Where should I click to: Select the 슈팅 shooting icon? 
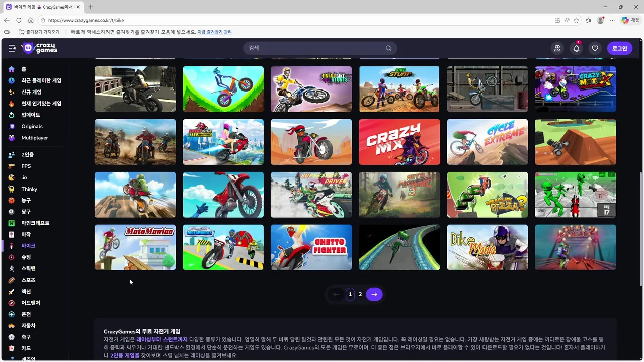click(12, 257)
